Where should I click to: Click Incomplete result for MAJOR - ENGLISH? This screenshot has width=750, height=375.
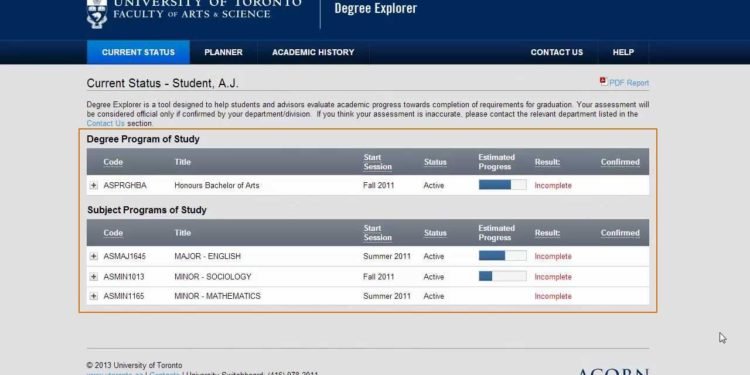553,256
